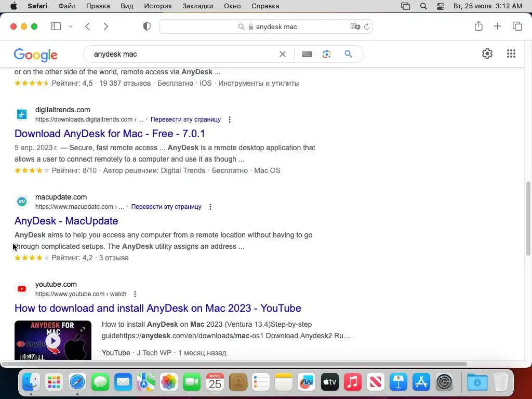Translate the macupdate page
Viewport: 532px width, 399px height.
166,207
